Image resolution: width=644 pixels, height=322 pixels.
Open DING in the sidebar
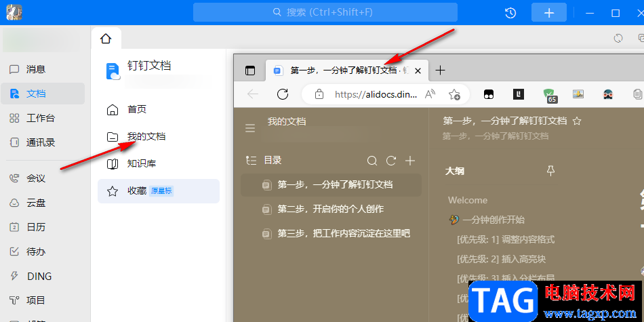coord(43,276)
